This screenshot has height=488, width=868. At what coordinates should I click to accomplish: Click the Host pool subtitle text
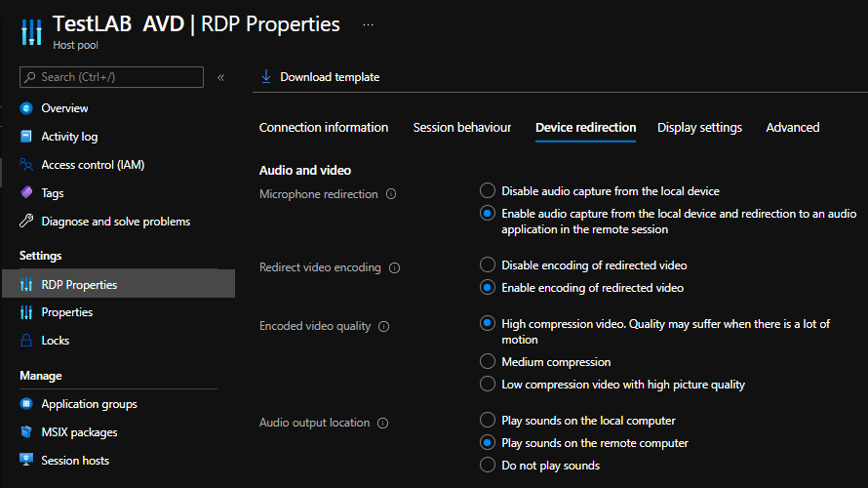75,45
